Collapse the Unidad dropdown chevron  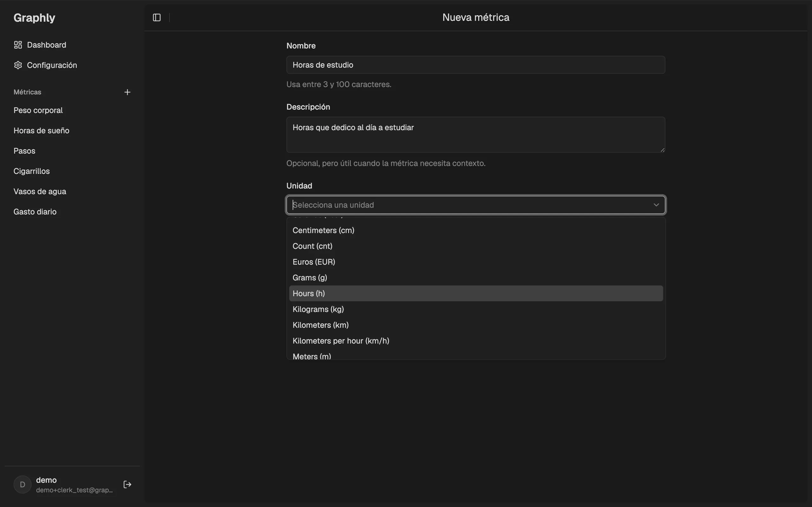[656, 205]
